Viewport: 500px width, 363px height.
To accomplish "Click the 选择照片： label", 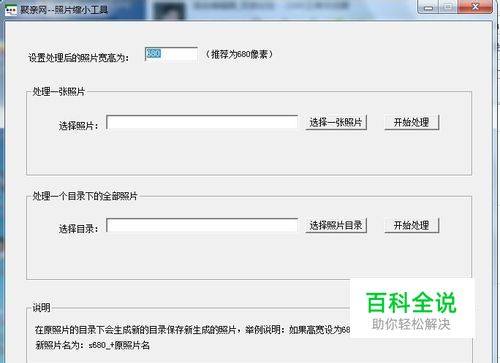I will coord(79,126).
